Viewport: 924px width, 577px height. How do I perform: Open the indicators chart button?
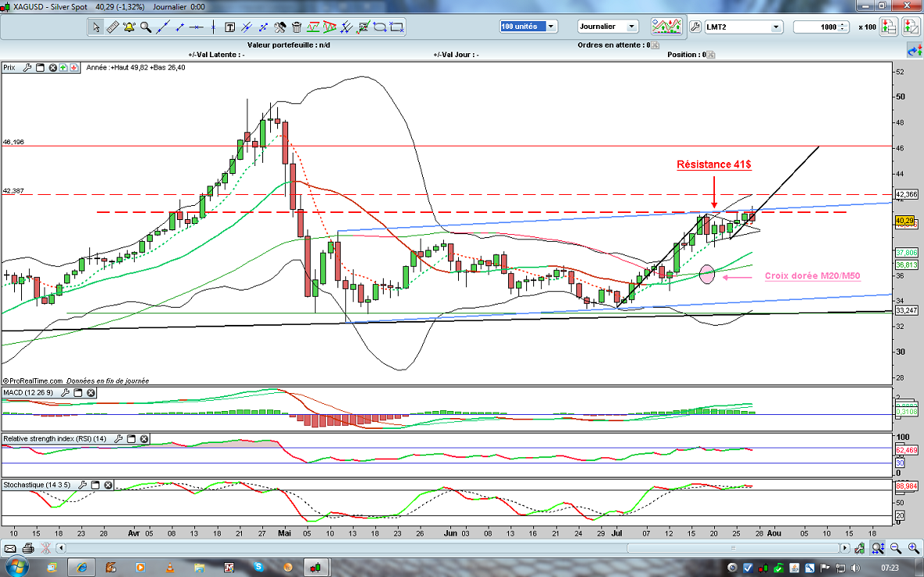click(x=666, y=27)
